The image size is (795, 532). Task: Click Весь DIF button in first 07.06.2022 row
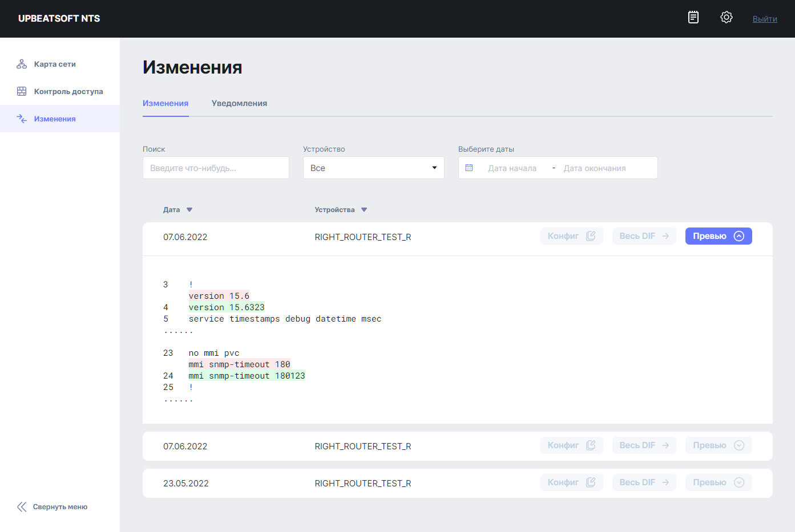pos(644,236)
